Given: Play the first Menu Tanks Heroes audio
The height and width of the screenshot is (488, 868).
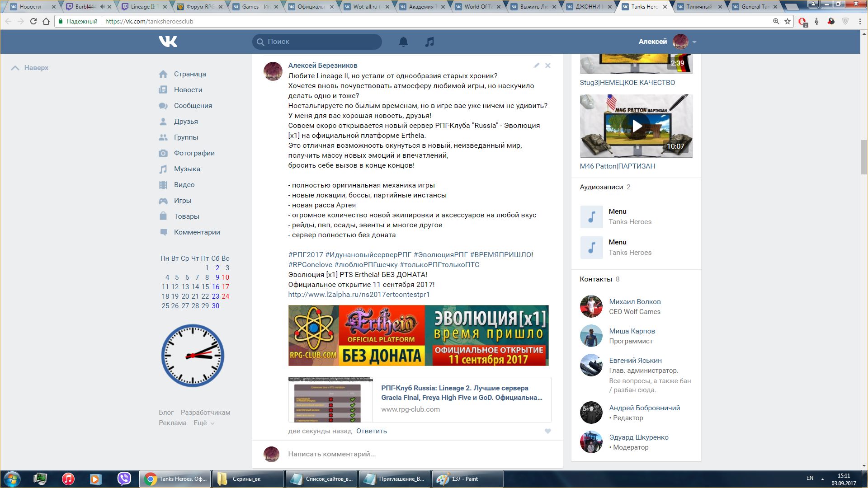Looking at the screenshot, I should (591, 217).
